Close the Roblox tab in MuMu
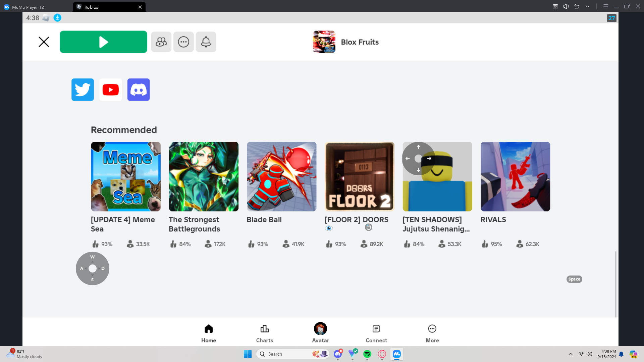644x362 pixels. click(140, 7)
